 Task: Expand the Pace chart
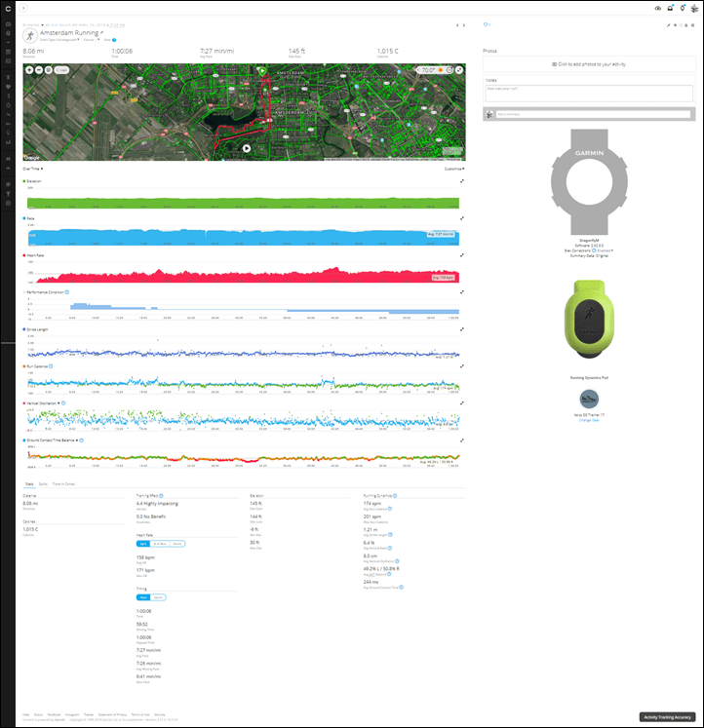pyautogui.click(x=462, y=218)
